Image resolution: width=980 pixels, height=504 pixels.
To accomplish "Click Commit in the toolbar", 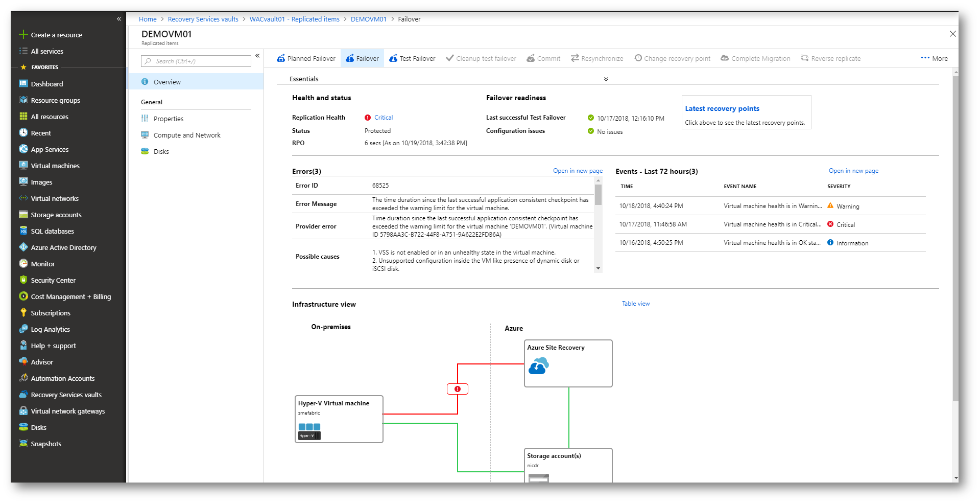I will click(543, 58).
